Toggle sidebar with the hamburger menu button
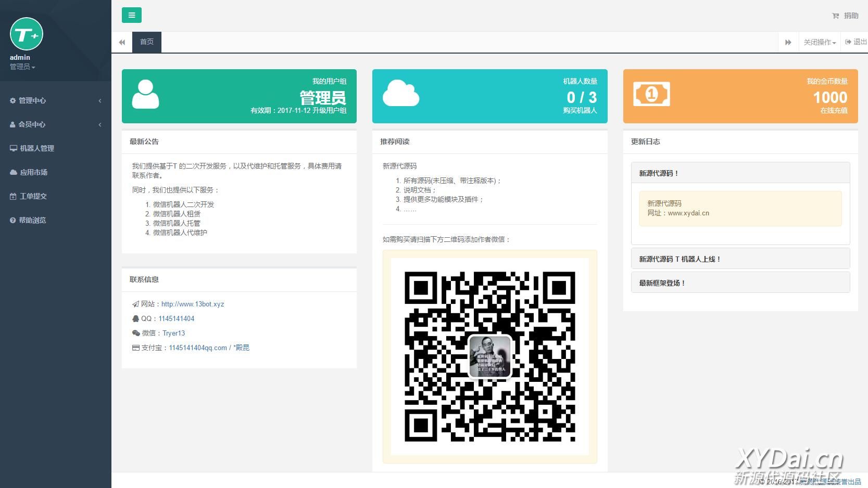This screenshot has height=488, width=868. pyautogui.click(x=132, y=15)
